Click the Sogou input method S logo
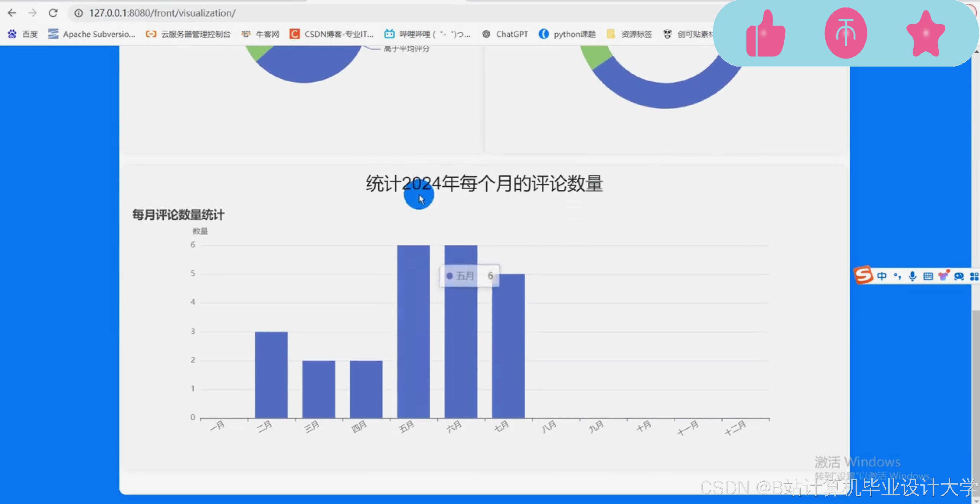 pos(863,275)
